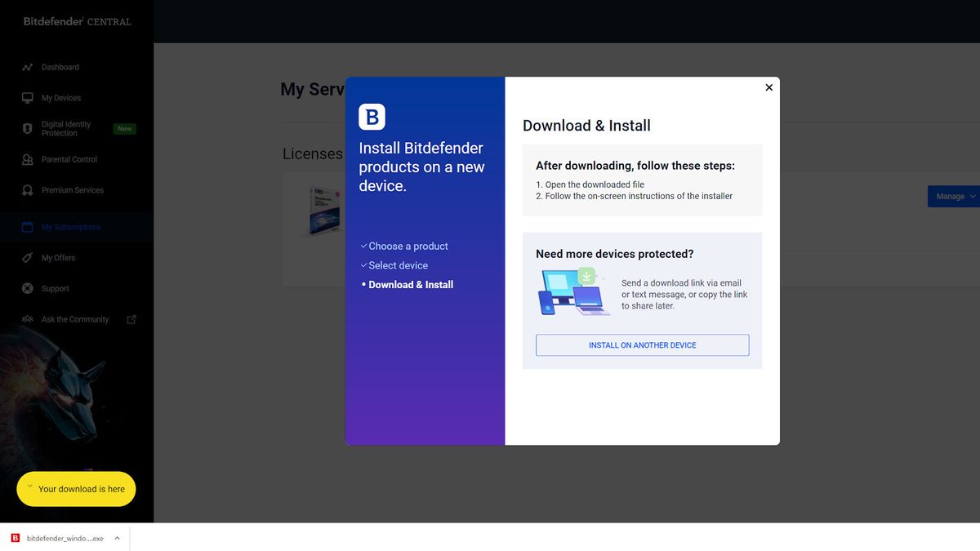Image resolution: width=980 pixels, height=551 pixels.
Task: Open My Devices via its monitor icon
Action: pos(27,97)
